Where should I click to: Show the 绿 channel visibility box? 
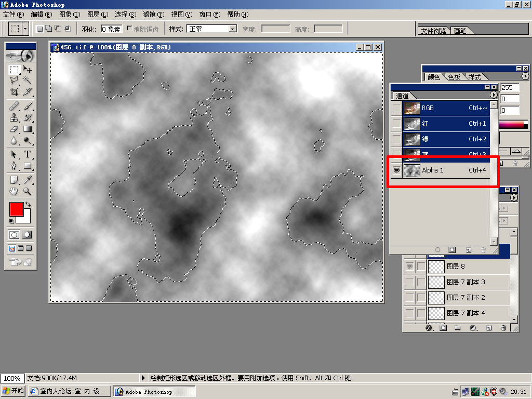[396, 139]
